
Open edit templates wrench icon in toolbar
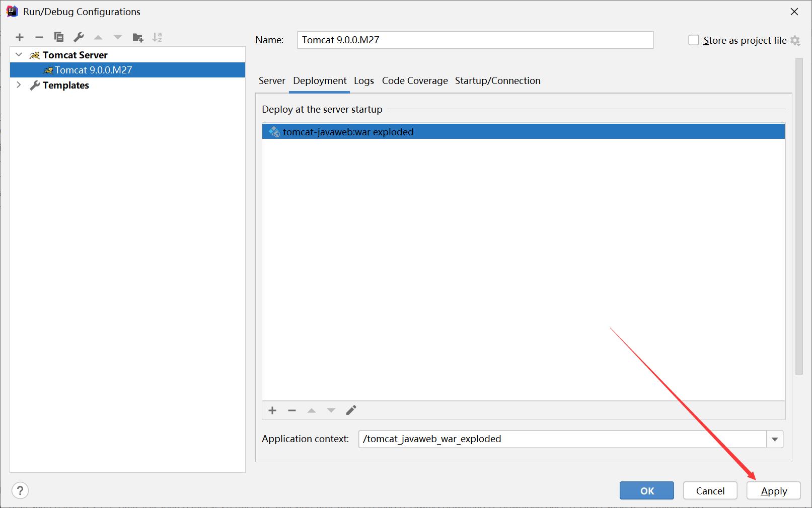tap(79, 37)
